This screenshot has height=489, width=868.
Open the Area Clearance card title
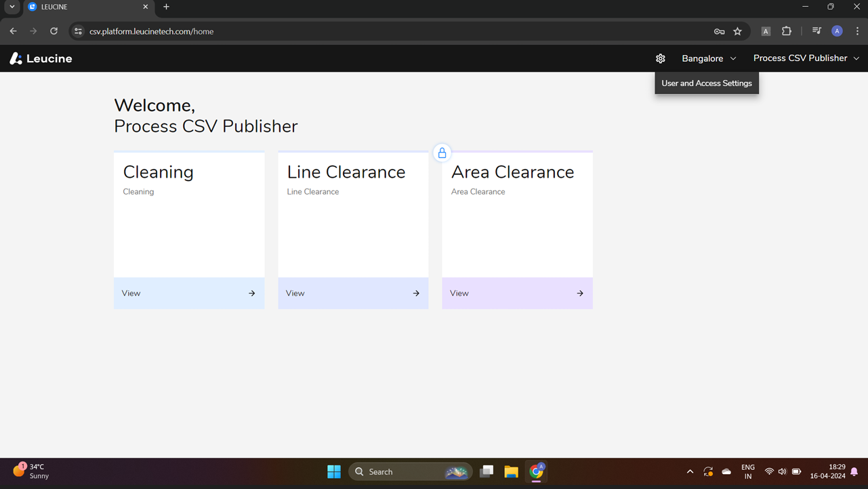point(513,172)
